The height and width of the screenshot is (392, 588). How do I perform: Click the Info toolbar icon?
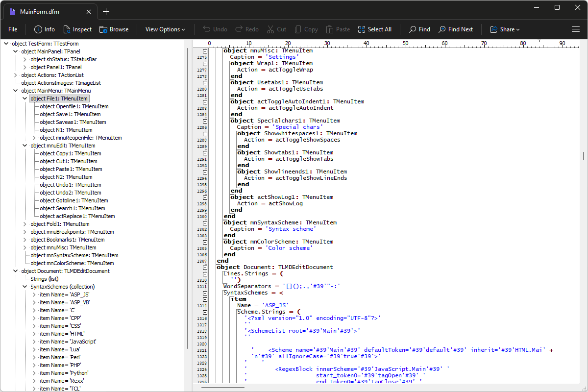click(38, 29)
